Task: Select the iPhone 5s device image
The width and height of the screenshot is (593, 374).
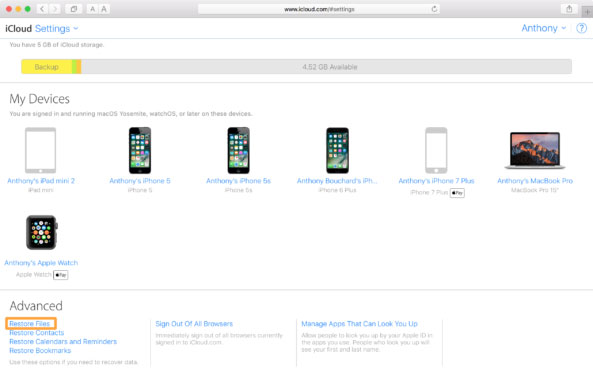Action: pos(238,150)
